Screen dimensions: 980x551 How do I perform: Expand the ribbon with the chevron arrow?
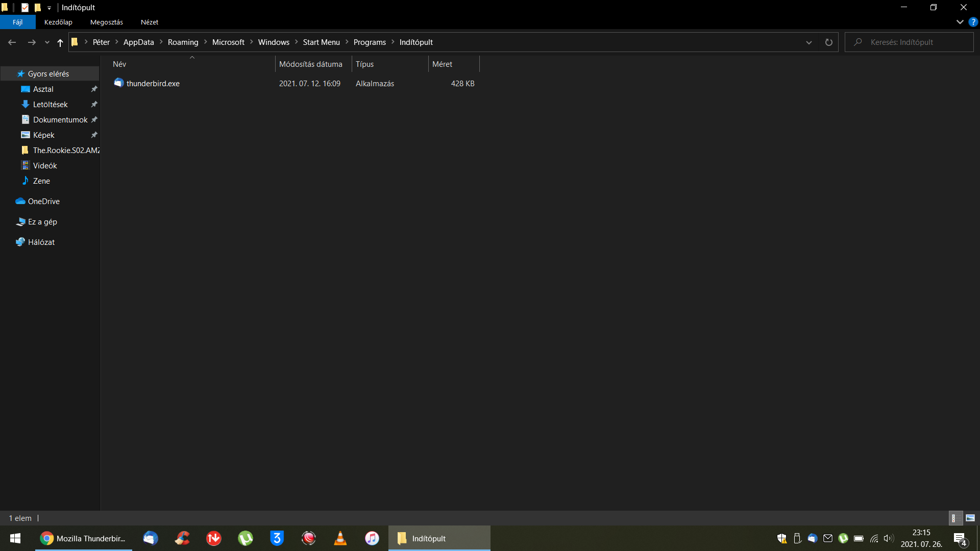pyautogui.click(x=960, y=22)
